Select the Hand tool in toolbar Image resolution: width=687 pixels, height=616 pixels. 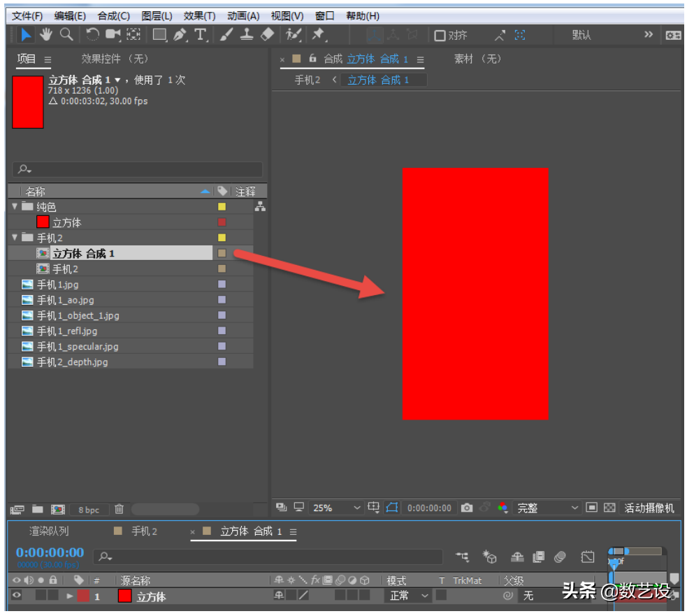pyautogui.click(x=45, y=34)
